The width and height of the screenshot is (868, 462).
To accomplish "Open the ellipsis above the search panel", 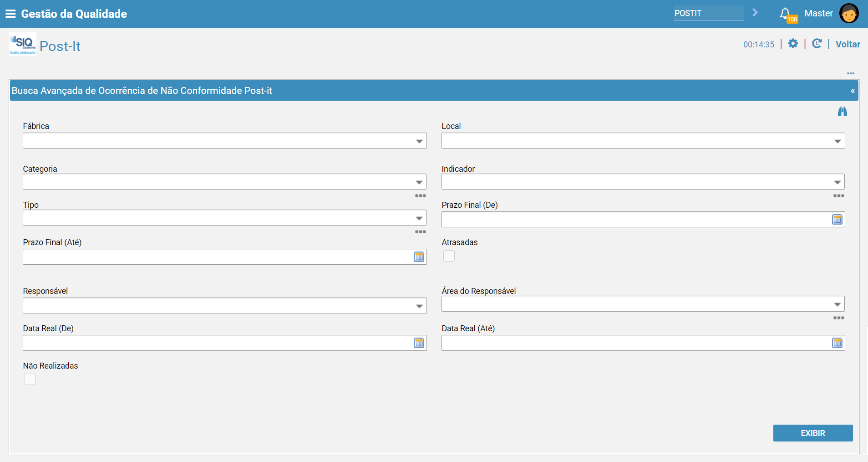I will click(x=851, y=73).
